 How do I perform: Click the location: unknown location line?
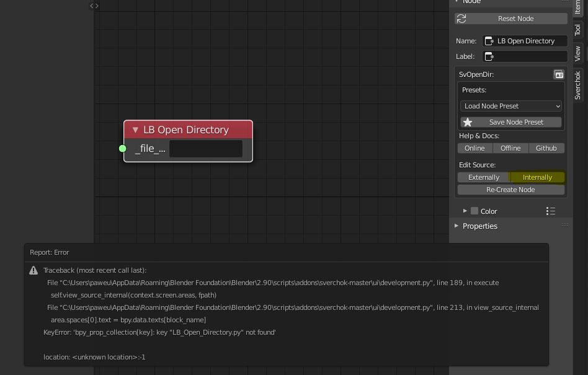coord(94,357)
